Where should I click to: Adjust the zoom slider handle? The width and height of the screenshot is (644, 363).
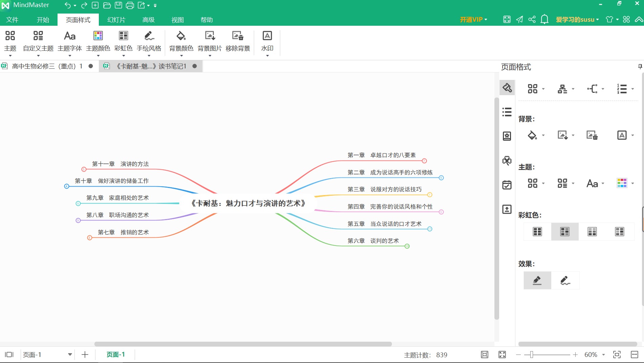(532, 355)
